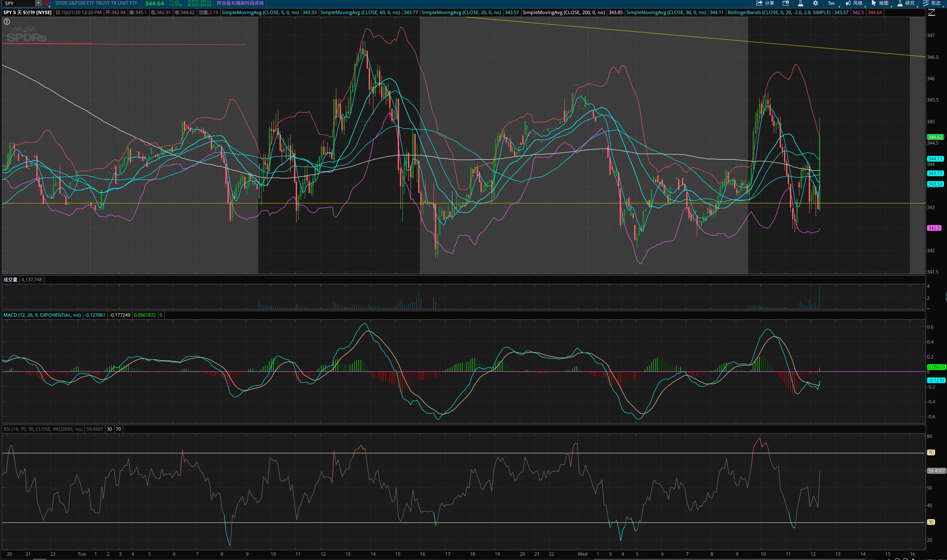Viewport: 947px width, 560px height.
Task: Click the 范围:2.19 range readout
Action: [x=208, y=12]
